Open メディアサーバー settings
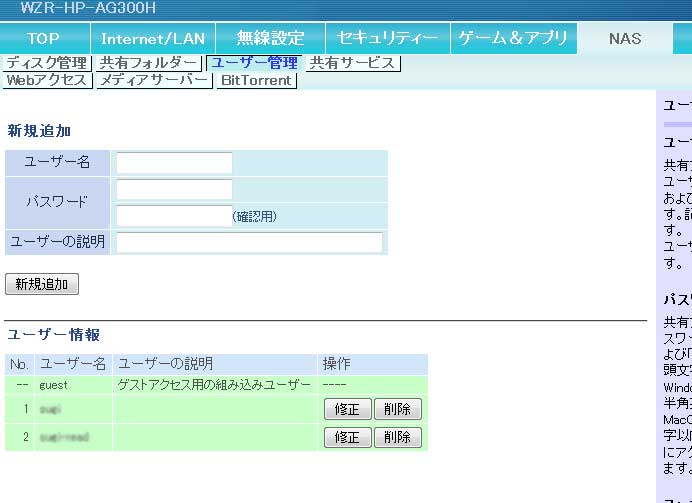692x503 pixels. click(153, 80)
